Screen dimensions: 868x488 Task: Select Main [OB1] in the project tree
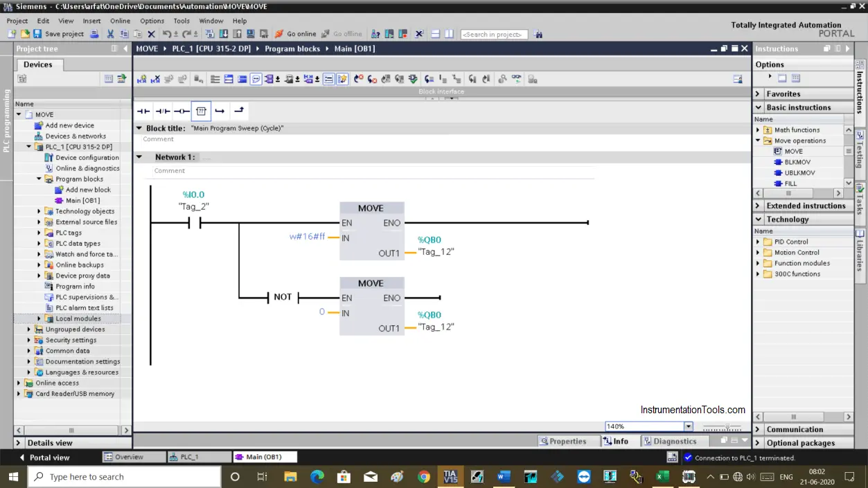click(x=82, y=201)
